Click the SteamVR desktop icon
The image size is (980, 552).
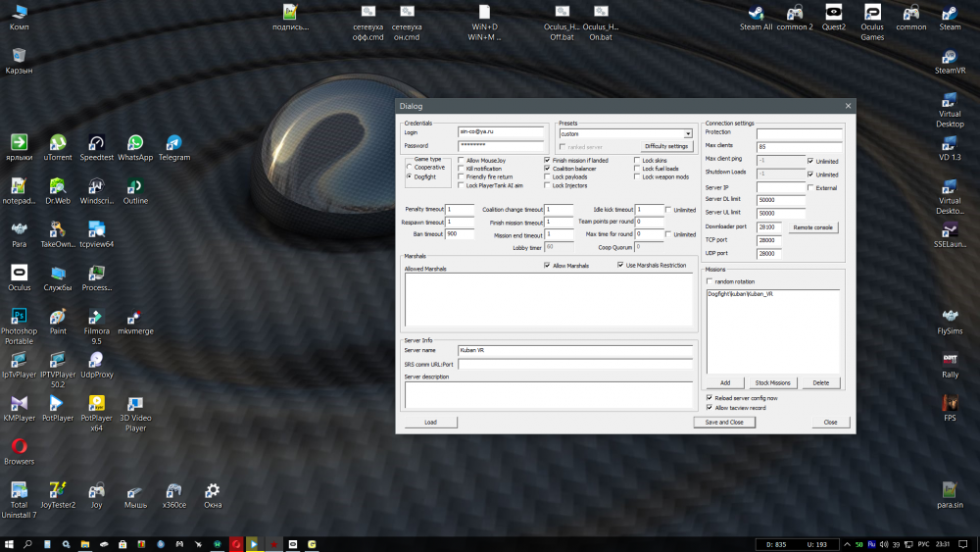[950, 56]
